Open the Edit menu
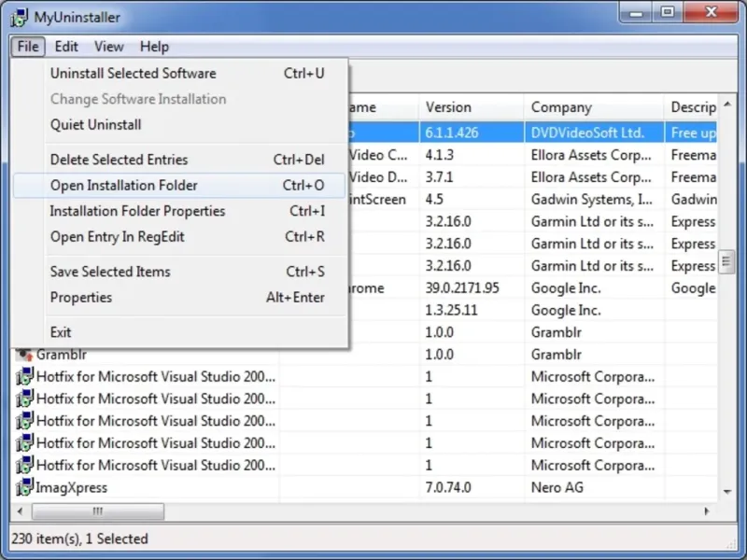Screen dimensions: 747x560 66,47
